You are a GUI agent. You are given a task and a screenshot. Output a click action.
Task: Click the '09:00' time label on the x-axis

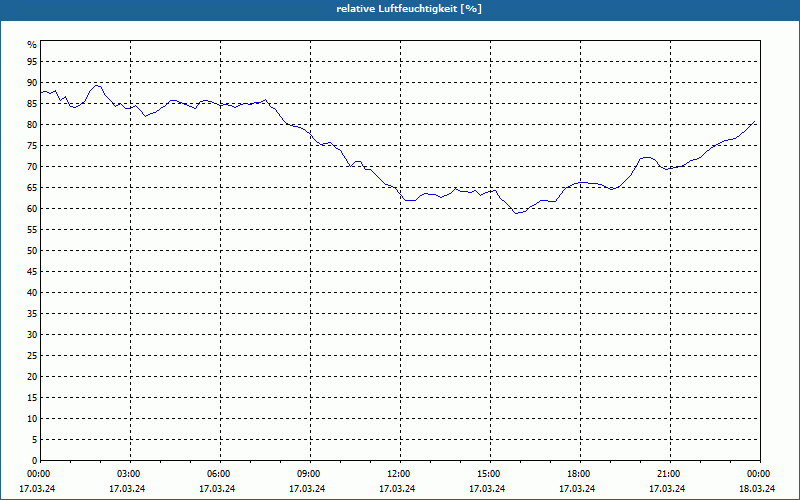point(310,474)
